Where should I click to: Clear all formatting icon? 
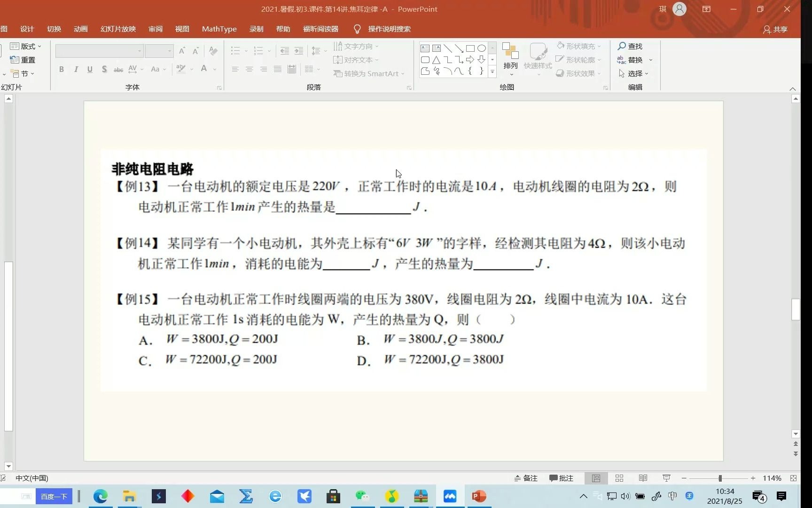[213, 51]
